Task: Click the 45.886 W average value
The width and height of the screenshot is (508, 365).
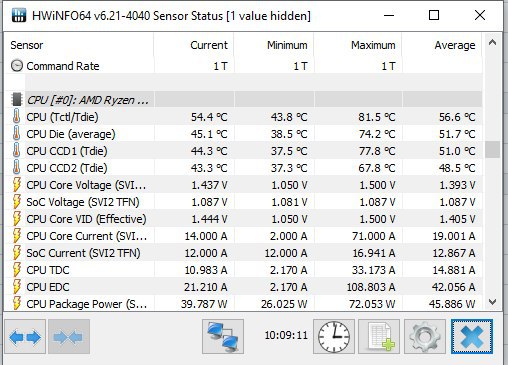Action: tap(452, 304)
